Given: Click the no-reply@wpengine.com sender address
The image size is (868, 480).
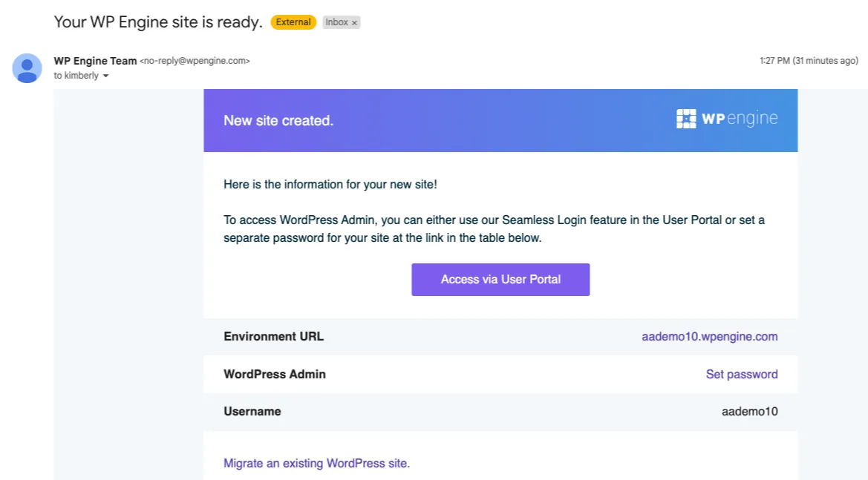Looking at the screenshot, I should click(x=195, y=61).
